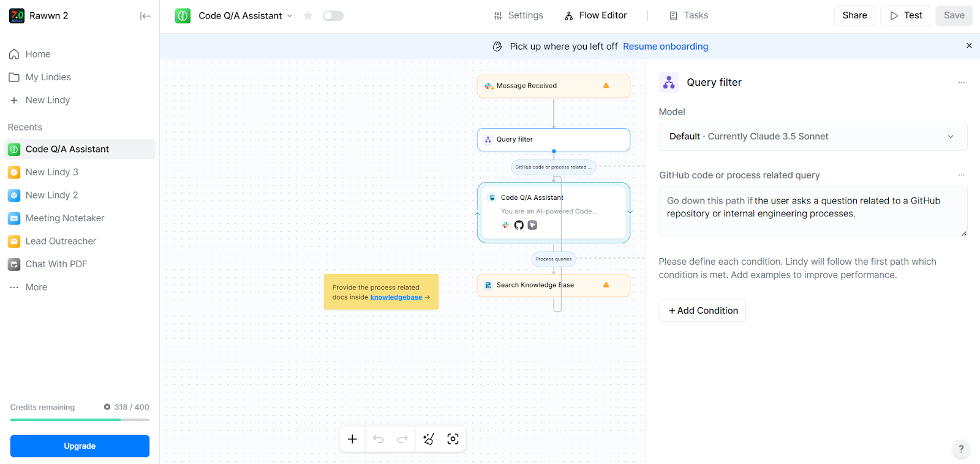Click warning icon on Message Received node
980x464 pixels.
pos(606,86)
